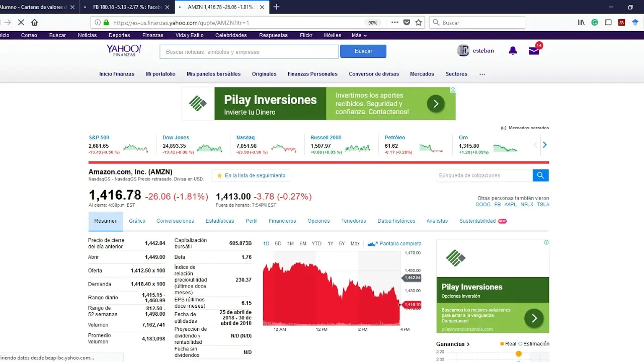The height and width of the screenshot is (362, 644).
Task: Open the Gráfico tab
Action: [137, 221]
